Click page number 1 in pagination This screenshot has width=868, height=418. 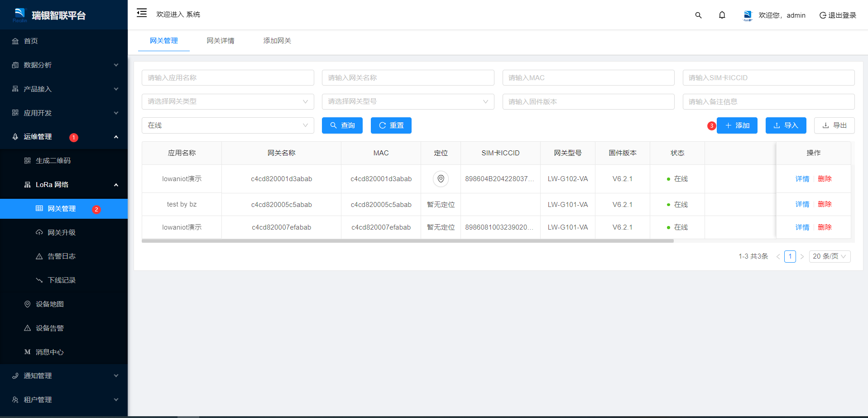tap(790, 256)
